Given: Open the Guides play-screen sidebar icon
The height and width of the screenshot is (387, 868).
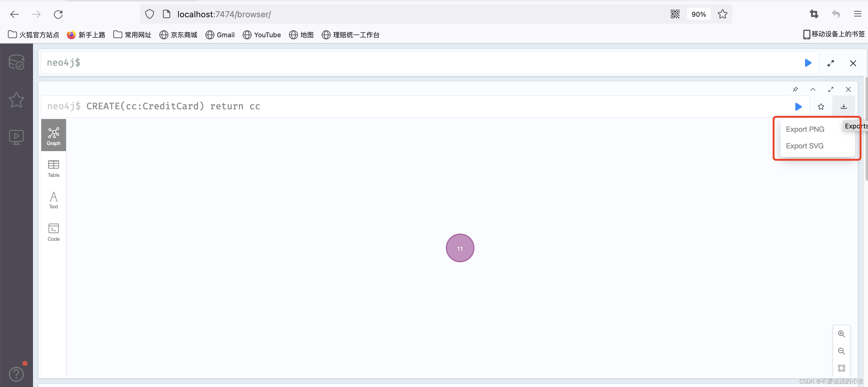Looking at the screenshot, I should pos(16,137).
